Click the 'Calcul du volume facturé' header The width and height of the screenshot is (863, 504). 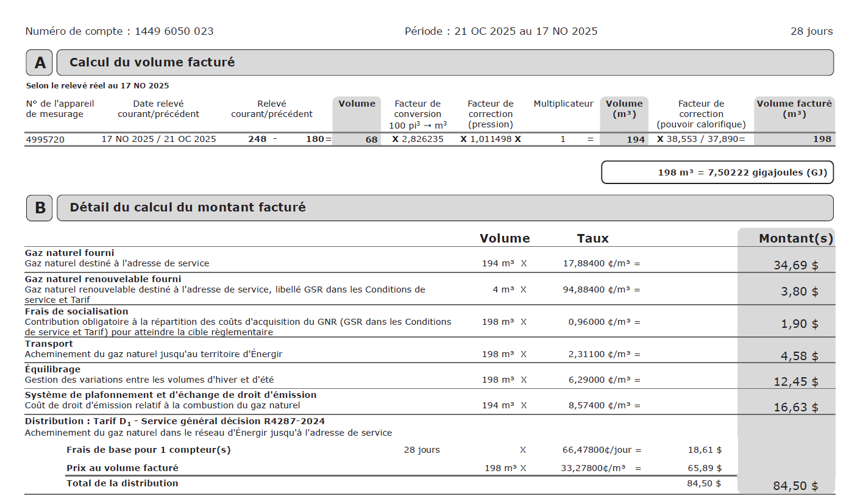(x=152, y=62)
